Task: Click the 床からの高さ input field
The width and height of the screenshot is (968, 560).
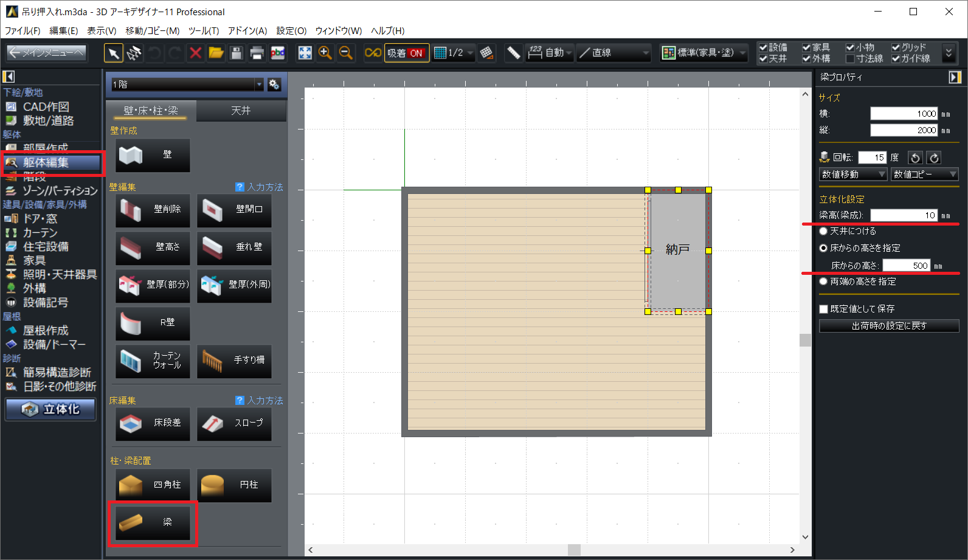Action: click(907, 266)
